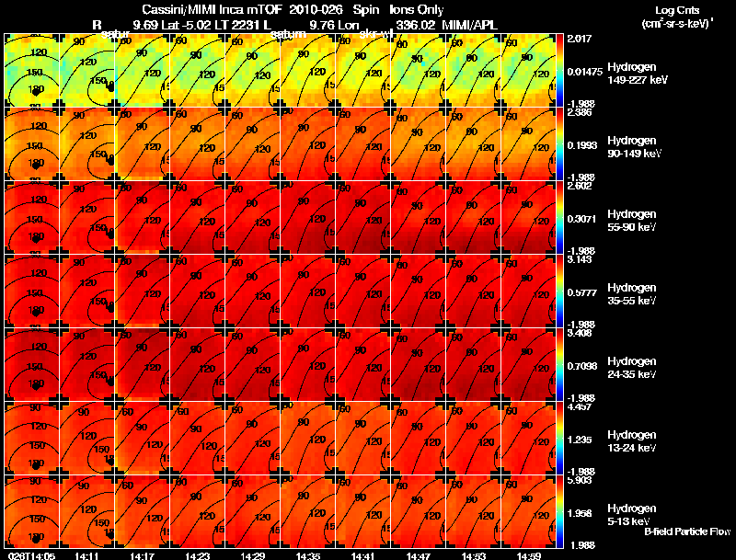Viewport: 736px width, 560px height.
Task: Click the 'Hydrogen 24-35 keV' row label
Action: (632, 368)
